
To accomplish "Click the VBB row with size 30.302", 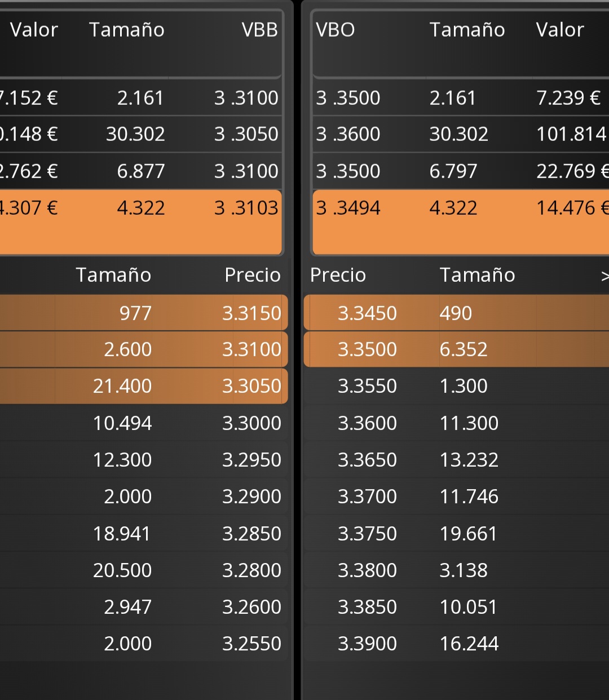I will [141, 134].
